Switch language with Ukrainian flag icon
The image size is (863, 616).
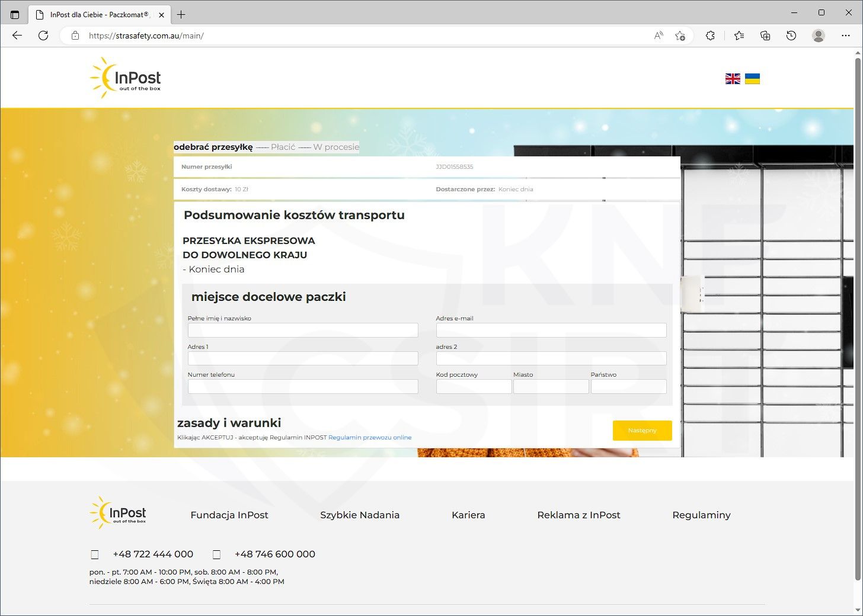tap(752, 79)
